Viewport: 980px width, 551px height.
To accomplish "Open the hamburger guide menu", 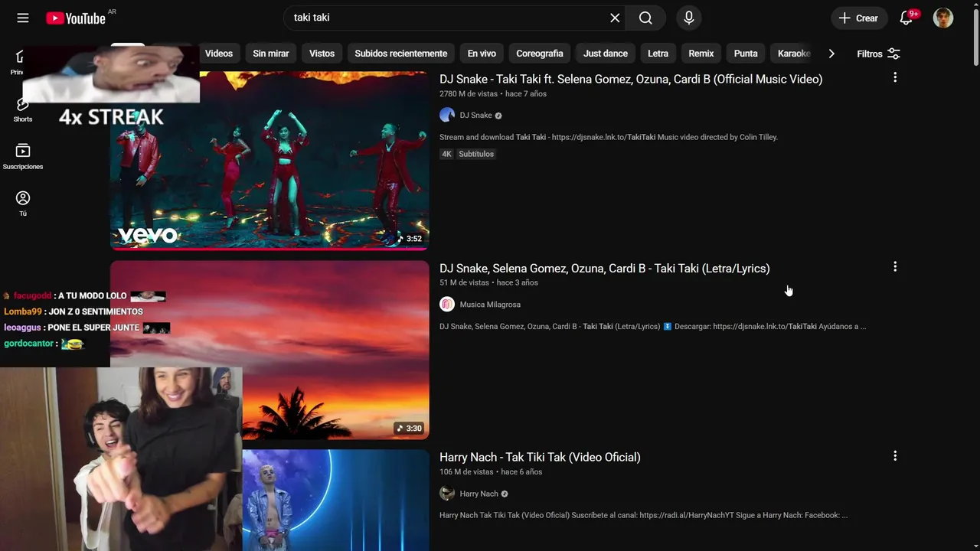I will 23,18.
